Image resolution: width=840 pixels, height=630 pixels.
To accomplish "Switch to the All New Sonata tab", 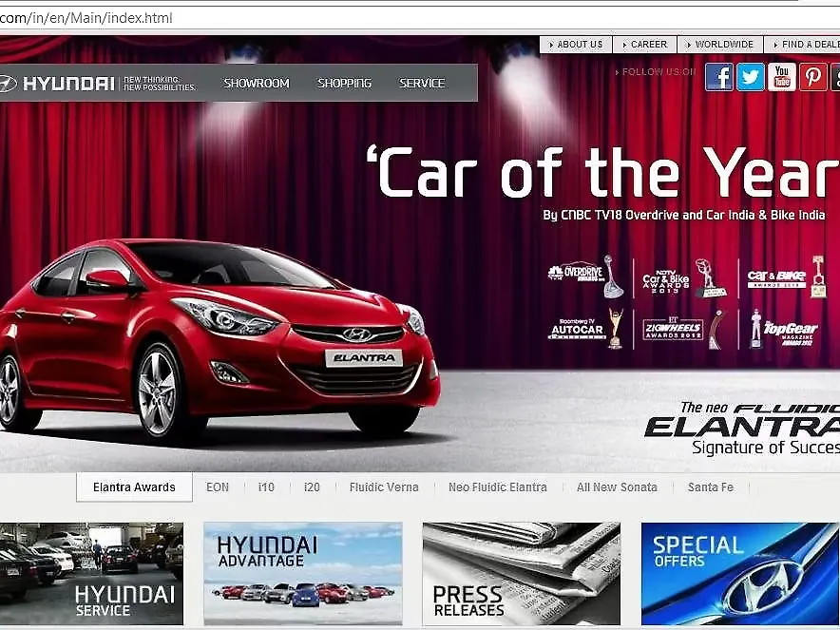I will pos(617,487).
